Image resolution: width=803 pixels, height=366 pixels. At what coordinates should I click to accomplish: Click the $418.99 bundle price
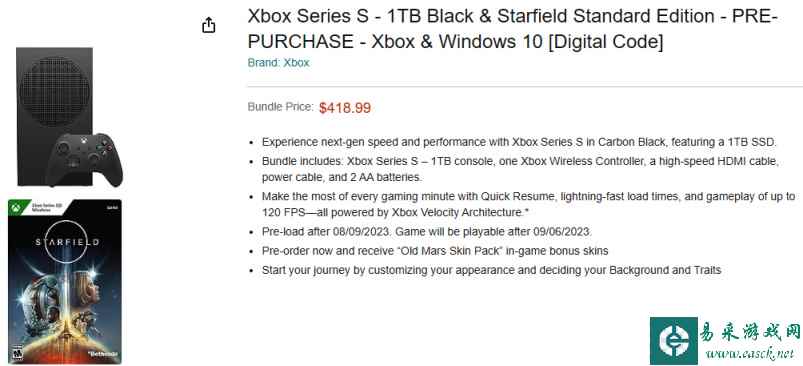(x=345, y=108)
